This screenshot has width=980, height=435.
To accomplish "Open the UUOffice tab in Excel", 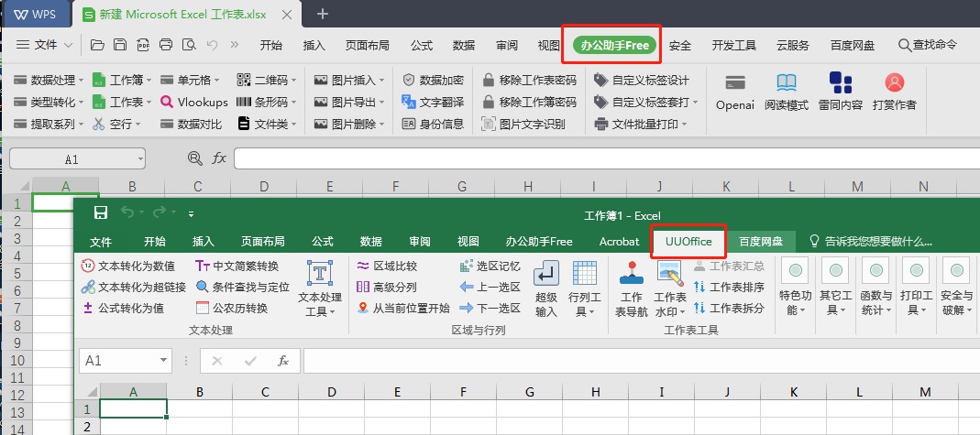I will 688,242.
